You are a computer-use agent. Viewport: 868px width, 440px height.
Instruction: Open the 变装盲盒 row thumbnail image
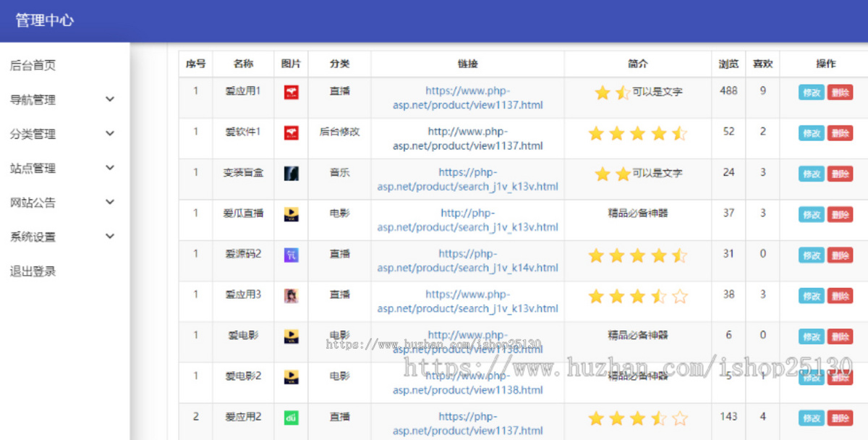point(292,174)
